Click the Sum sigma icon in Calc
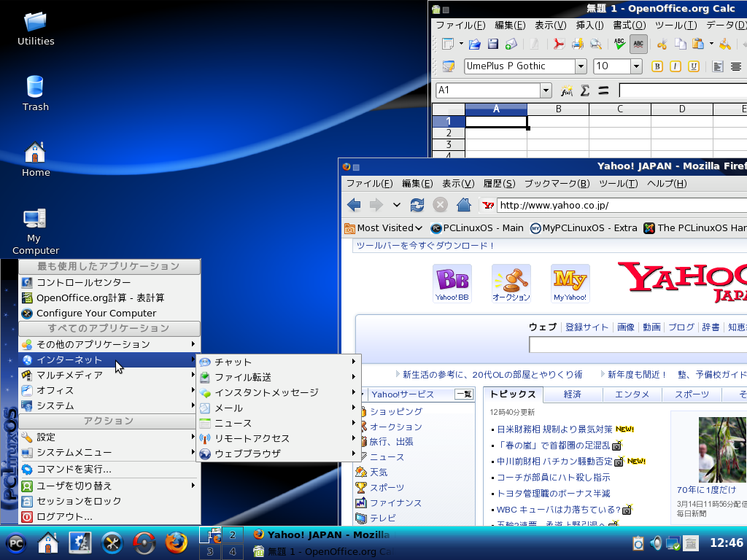 tap(585, 90)
